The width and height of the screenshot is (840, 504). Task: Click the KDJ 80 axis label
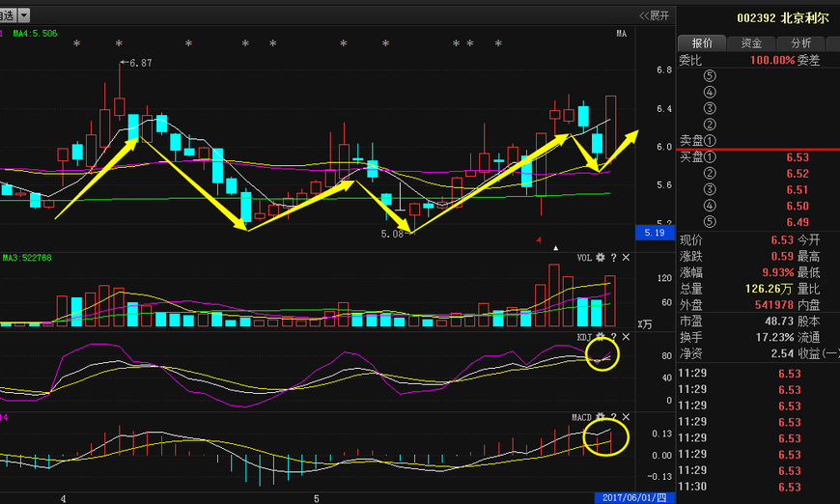point(666,355)
